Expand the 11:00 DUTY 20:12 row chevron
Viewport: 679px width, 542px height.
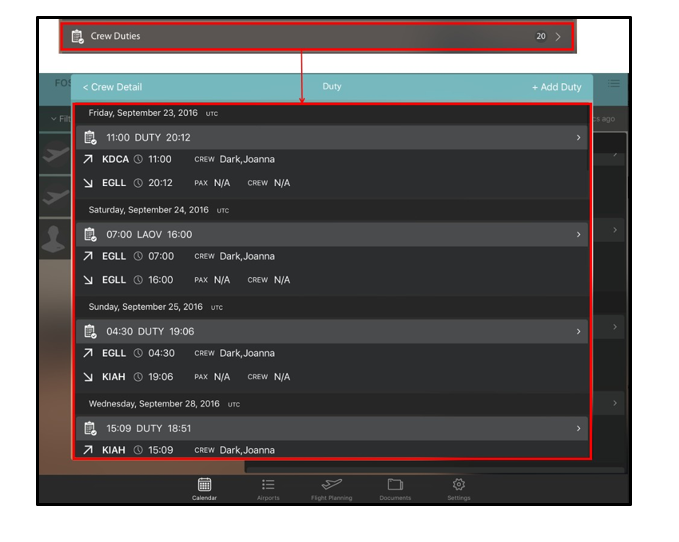pyautogui.click(x=578, y=138)
